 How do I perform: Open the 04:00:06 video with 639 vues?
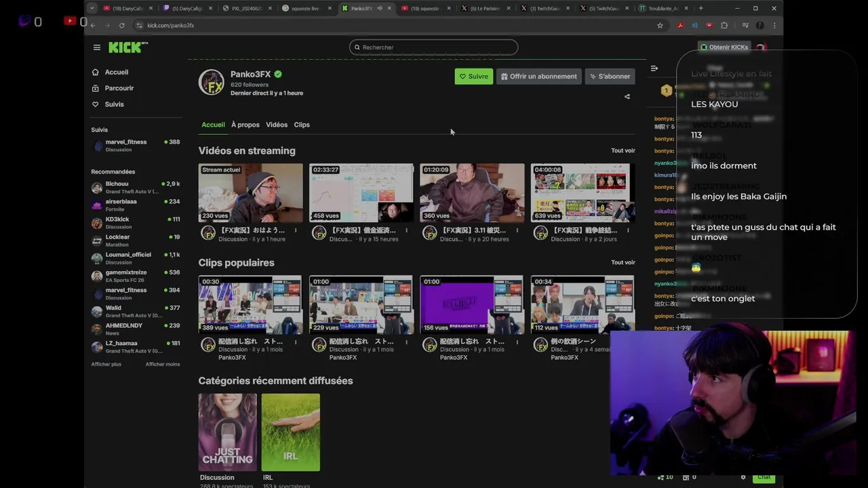583,193
